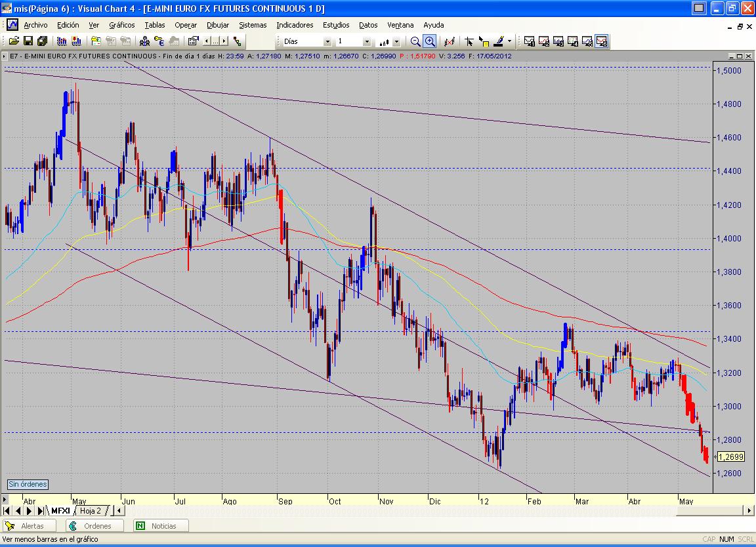Jump to the last sheet using tab navigation arrow

click(41, 510)
